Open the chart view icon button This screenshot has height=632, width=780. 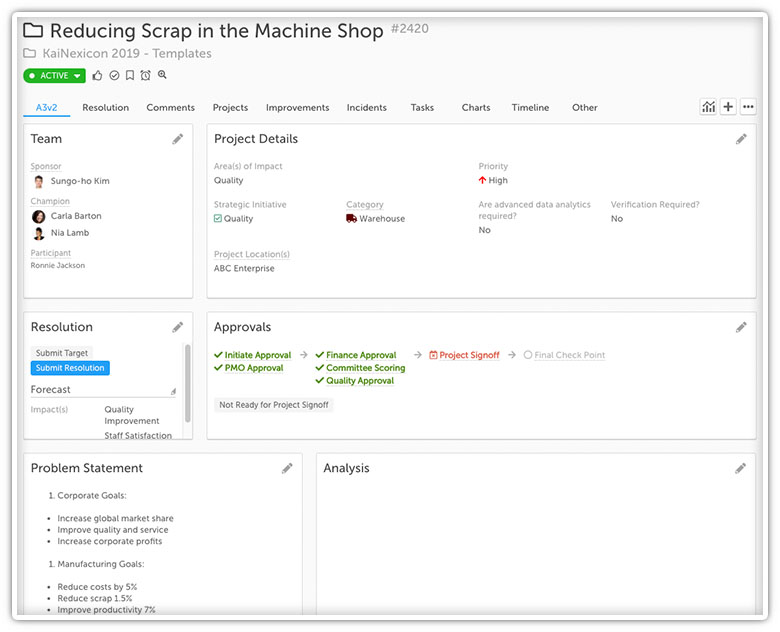tap(708, 107)
